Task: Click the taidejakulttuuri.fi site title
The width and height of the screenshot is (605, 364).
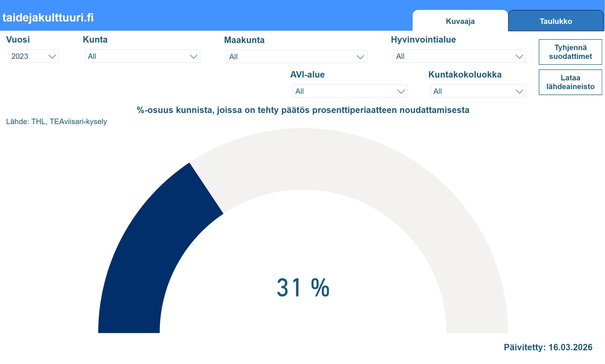Action: 48,17
